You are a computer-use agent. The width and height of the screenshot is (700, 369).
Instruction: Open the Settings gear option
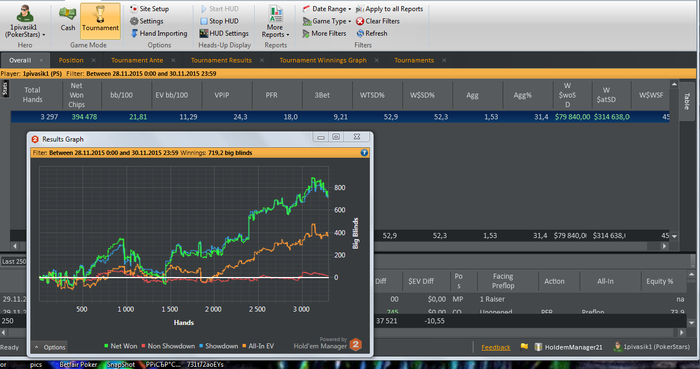[146, 21]
